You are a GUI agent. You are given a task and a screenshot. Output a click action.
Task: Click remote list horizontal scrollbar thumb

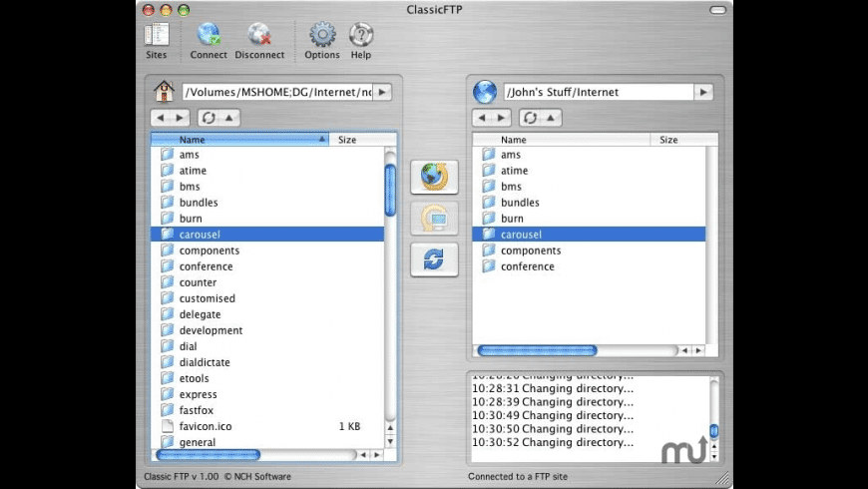coord(537,350)
